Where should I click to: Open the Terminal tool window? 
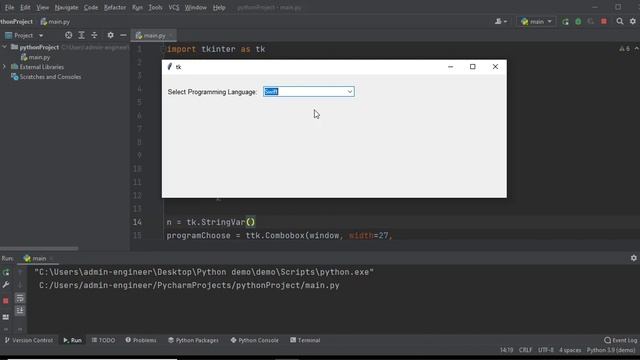pyautogui.click(x=305, y=340)
